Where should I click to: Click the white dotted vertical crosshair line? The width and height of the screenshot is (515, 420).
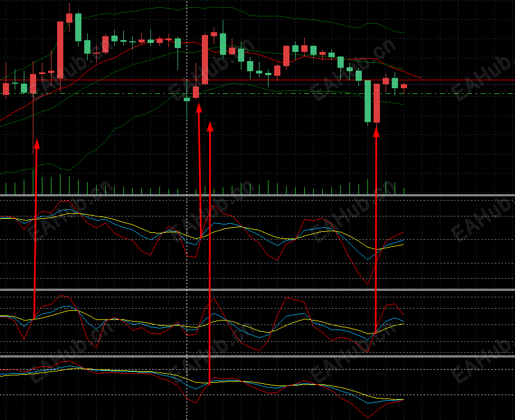tap(187, 210)
